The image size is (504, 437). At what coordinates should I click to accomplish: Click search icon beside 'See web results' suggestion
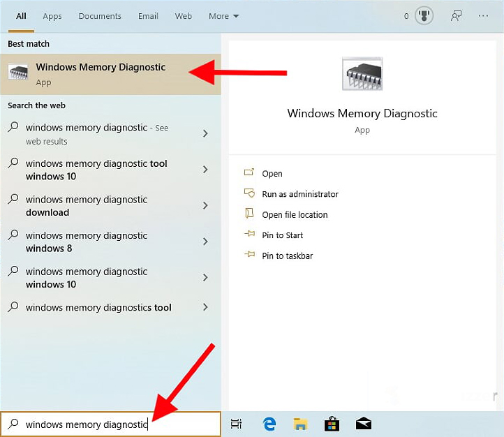pyautogui.click(x=13, y=127)
